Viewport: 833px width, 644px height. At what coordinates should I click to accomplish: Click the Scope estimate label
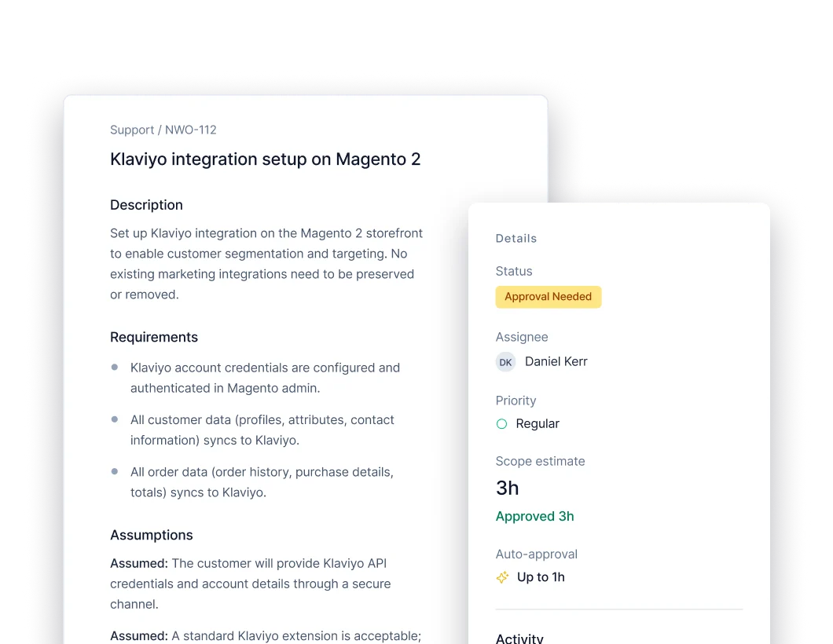(540, 461)
